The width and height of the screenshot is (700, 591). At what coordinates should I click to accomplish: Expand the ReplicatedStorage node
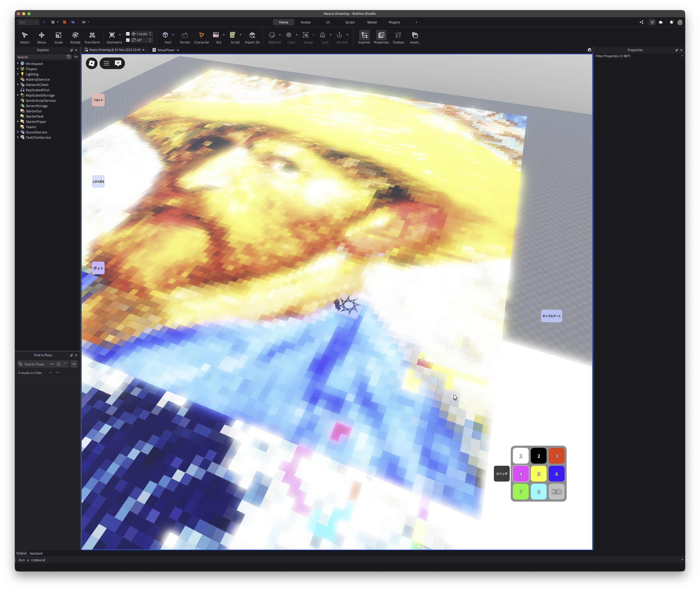tap(18, 95)
